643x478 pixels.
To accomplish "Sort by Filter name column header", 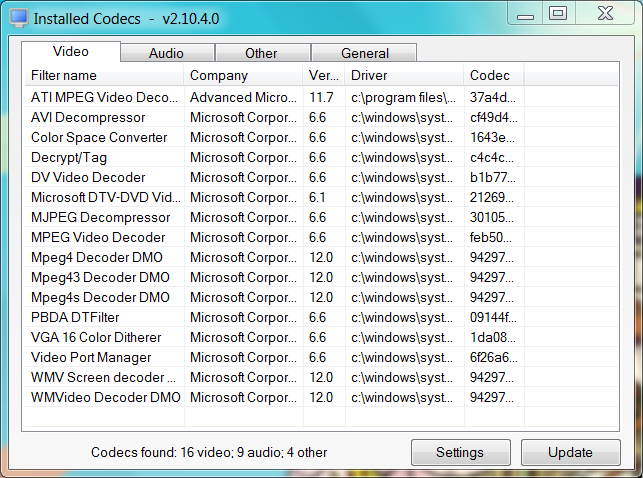I will coord(104,75).
